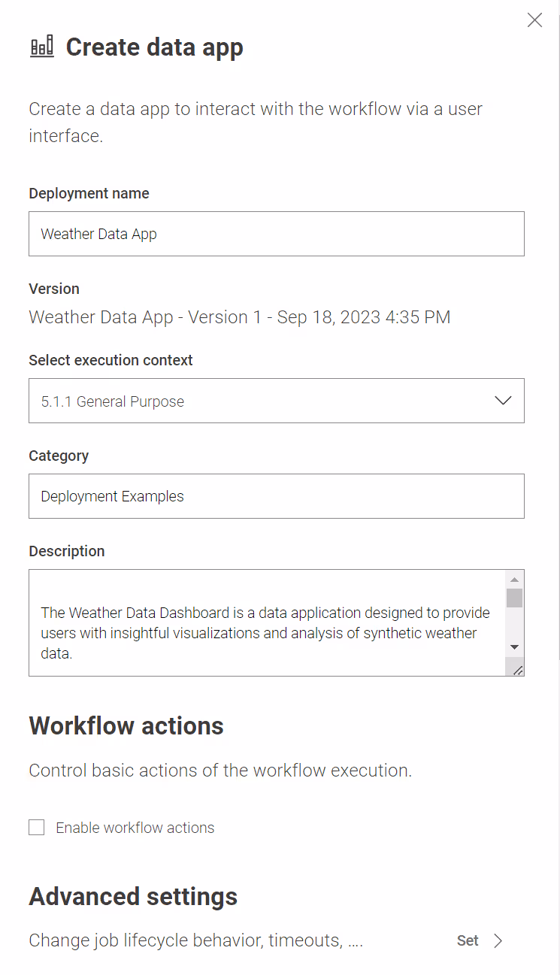Click the Deployment name input field

[x=276, y=234]
